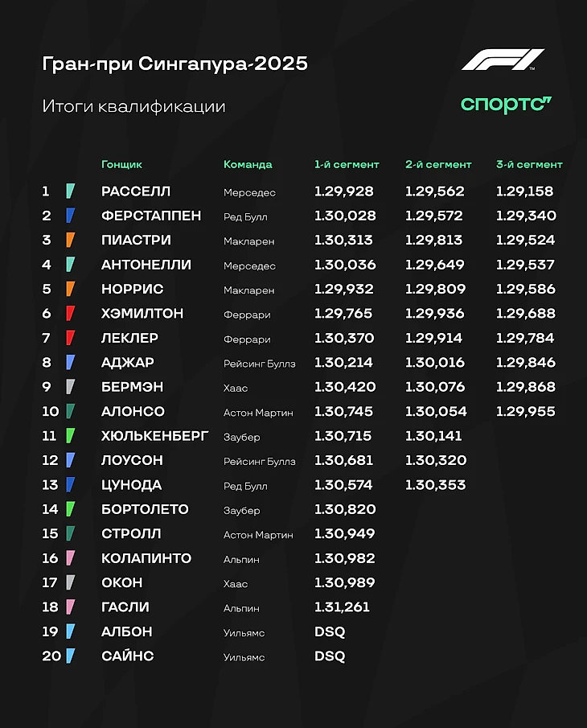Viewport: 587px width, 728px height.
Task: Click the Гонщик column header
Action: tap(121, 164)
